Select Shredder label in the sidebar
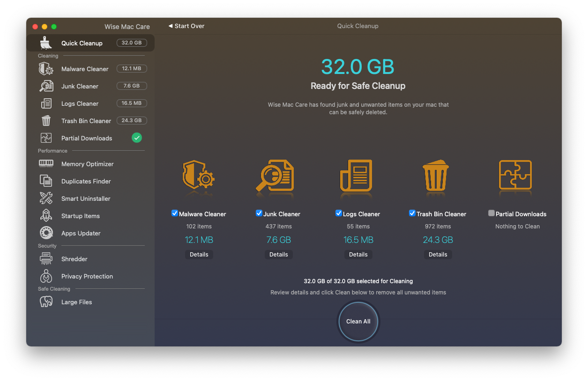588x381 pixels. pyautogui.click(x=74, y=259)
